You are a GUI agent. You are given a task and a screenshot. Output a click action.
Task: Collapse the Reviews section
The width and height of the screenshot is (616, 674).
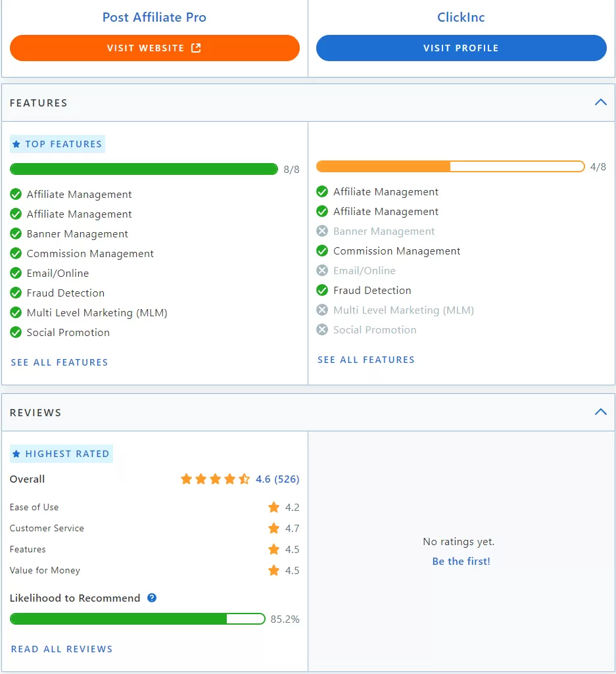[x=600, y=412]
